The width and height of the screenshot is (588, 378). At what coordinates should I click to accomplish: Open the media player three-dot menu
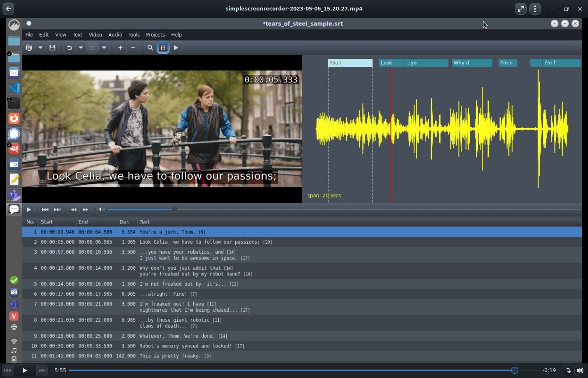click(x=535, y=8)
